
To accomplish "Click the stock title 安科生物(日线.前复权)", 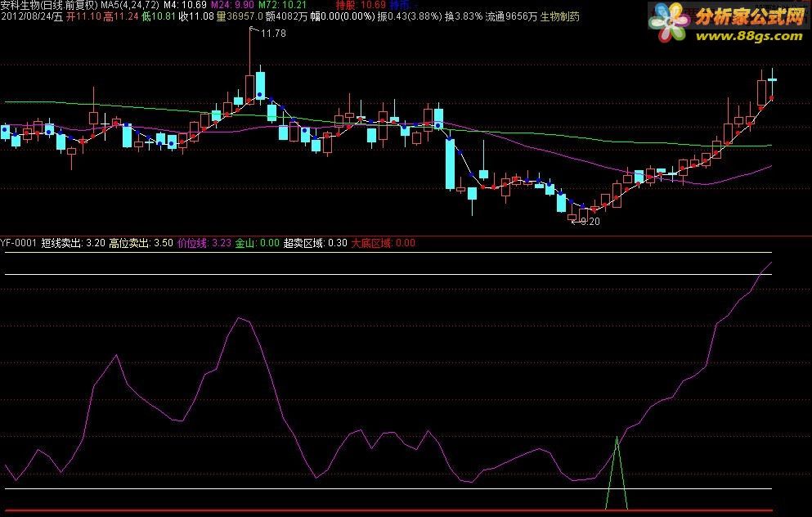I will [49, 5].
